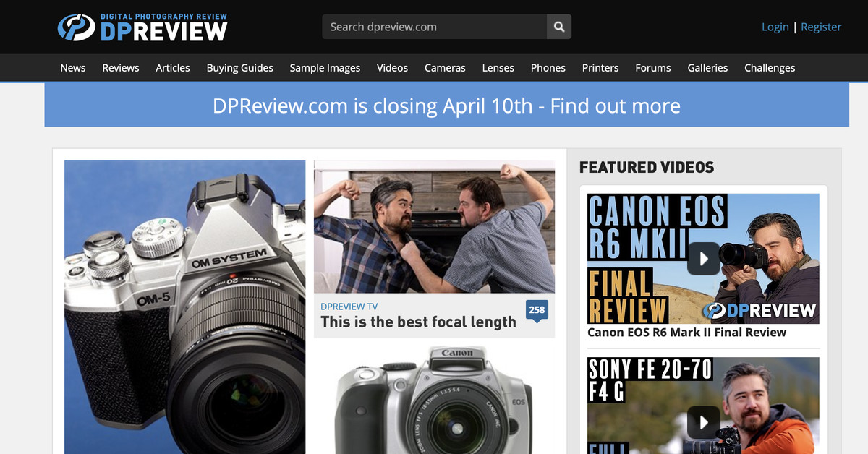Viewport: 868px width, 454px height.
Task: Open the Phones section
Action: (x=548, y=68)
